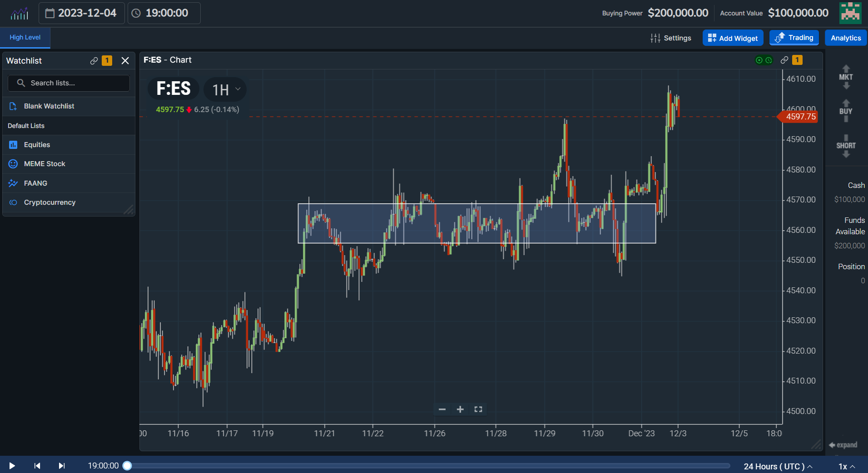Screen dimensions: 868x473
Task: Click the clock icon beside the session time
Action: pos(136,13)
